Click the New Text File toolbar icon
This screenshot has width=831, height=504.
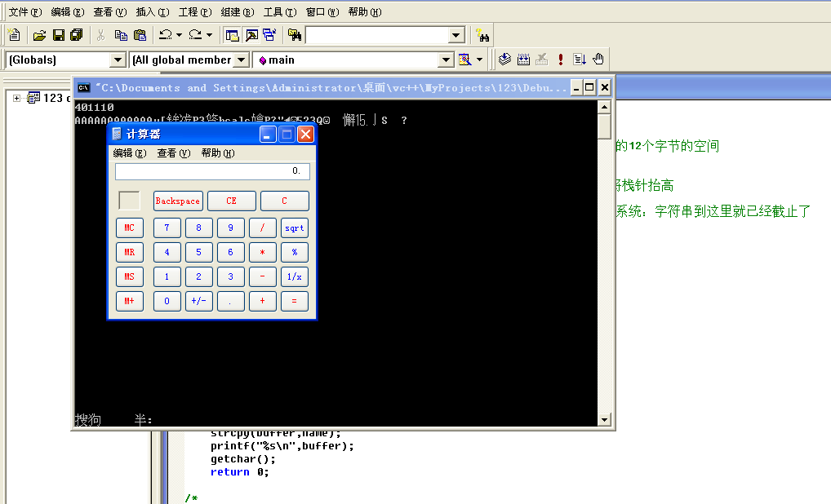[x=15, y=35]
